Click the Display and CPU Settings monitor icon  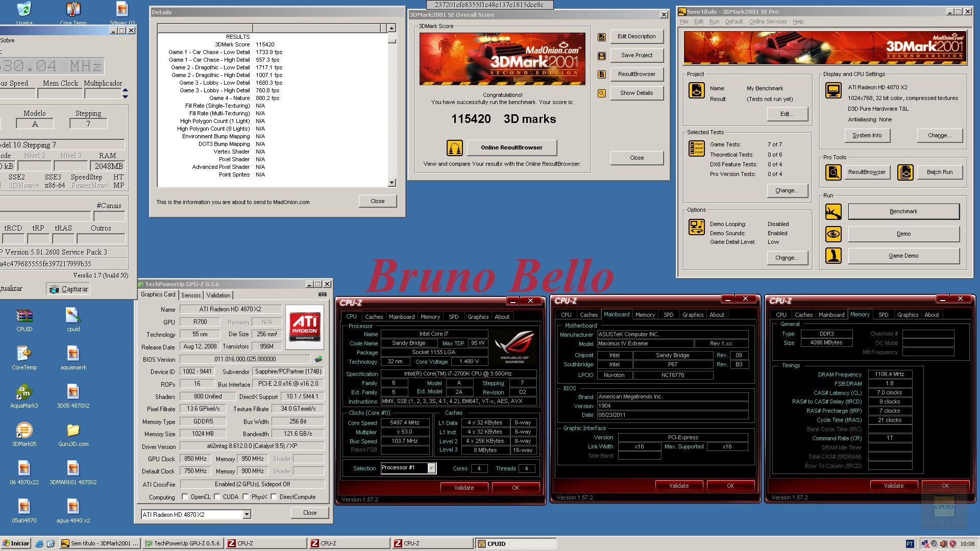point(833,90)
